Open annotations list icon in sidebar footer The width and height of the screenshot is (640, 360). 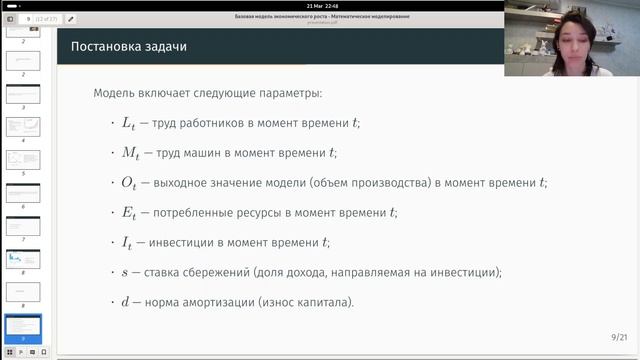coord(32,352)
